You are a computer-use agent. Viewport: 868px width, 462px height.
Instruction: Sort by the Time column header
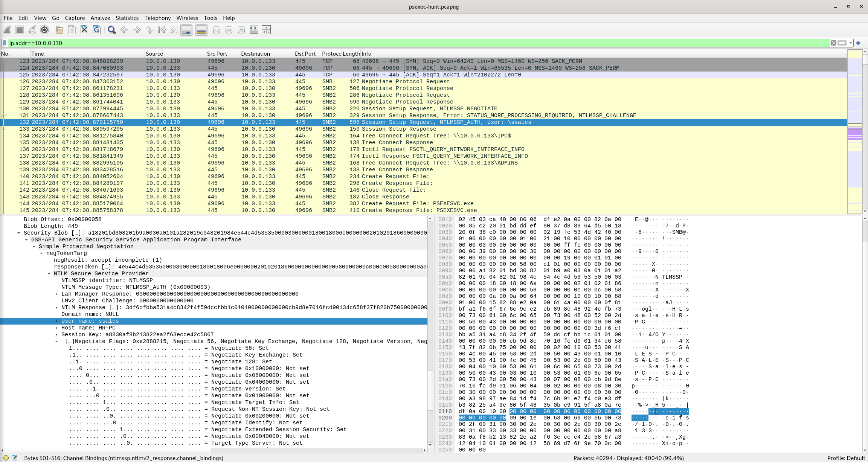click(87, 53)
